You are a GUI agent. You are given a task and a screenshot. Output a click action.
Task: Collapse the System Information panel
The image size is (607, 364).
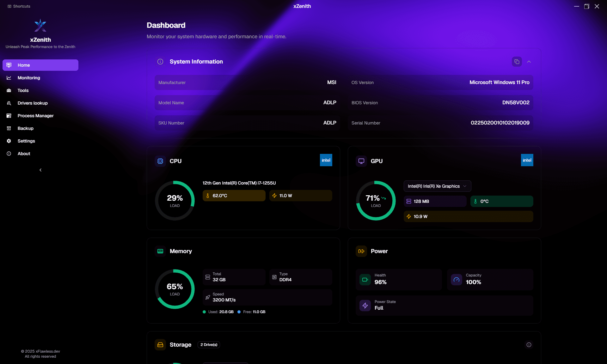[529, 62]
